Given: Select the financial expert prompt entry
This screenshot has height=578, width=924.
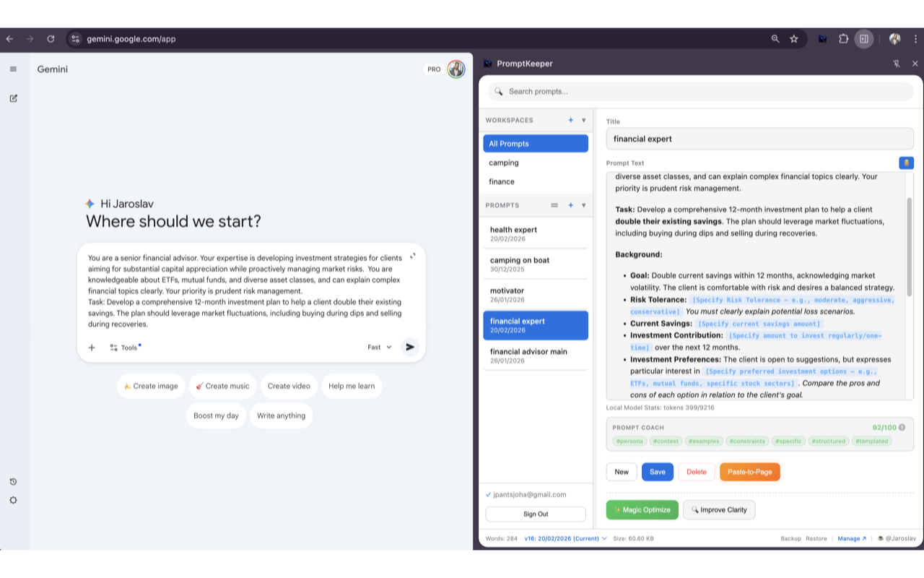Looking at the screenshot, I should tap(536, 325).
